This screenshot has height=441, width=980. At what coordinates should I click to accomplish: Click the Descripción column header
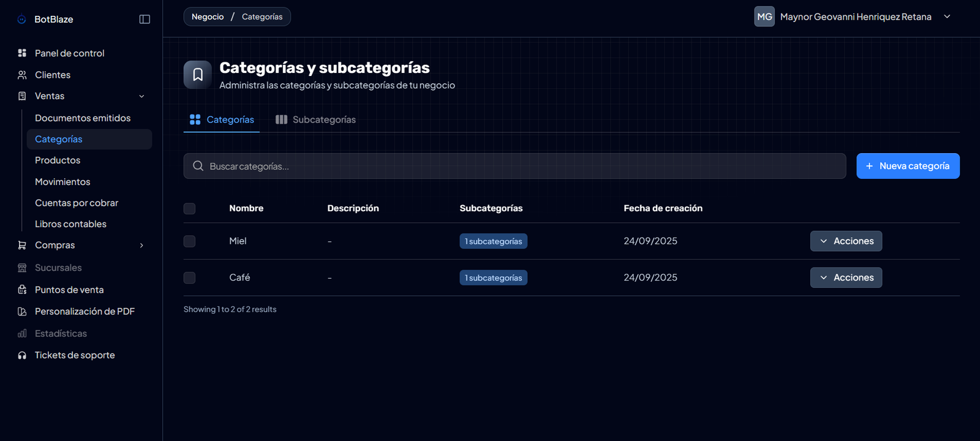tap(353, 208)
